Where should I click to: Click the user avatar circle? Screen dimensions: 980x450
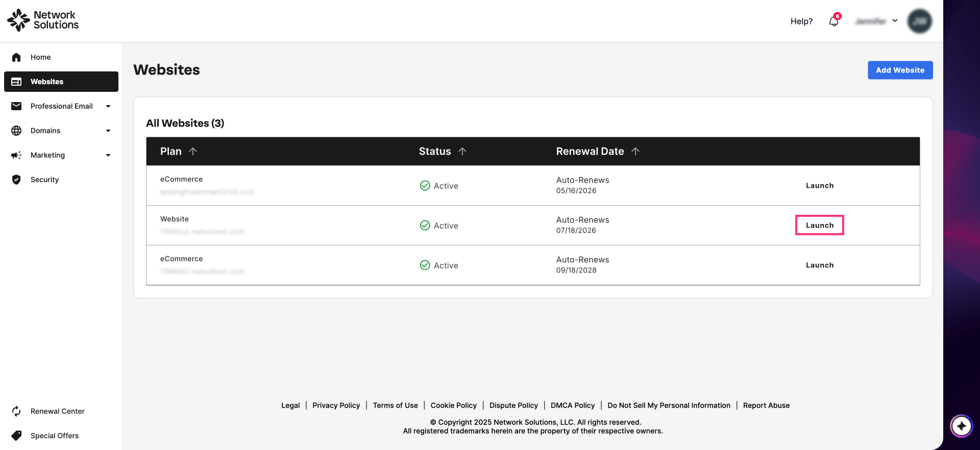point(920,21)
